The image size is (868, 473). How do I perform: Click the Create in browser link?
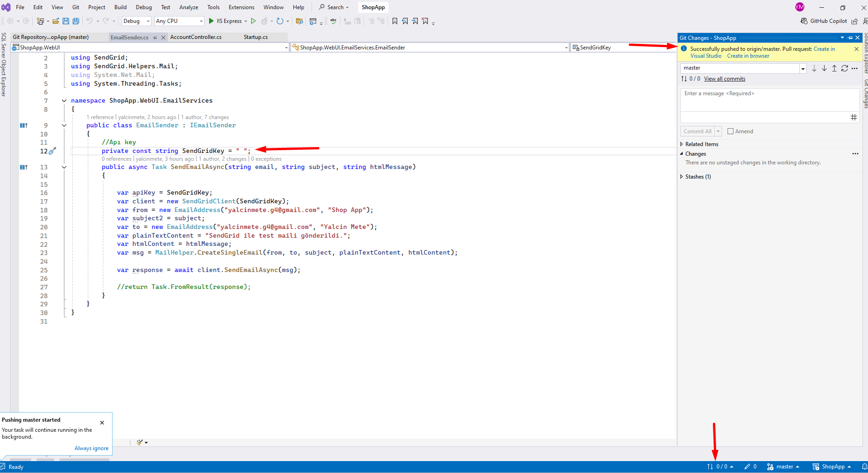(748, 56)
